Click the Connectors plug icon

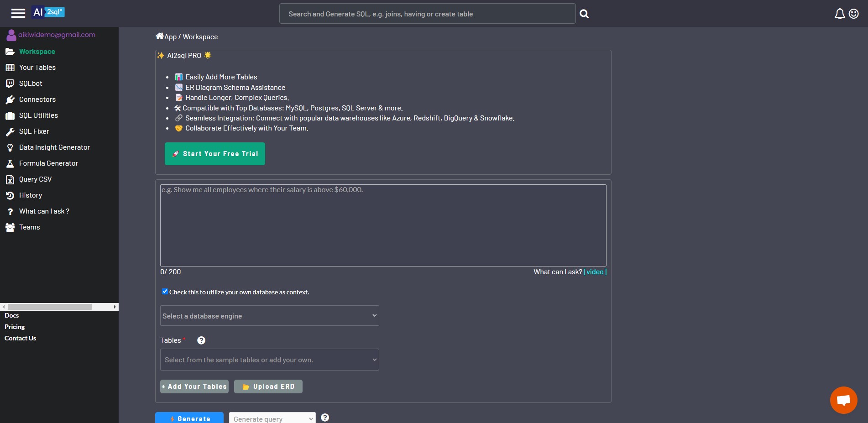10,99
